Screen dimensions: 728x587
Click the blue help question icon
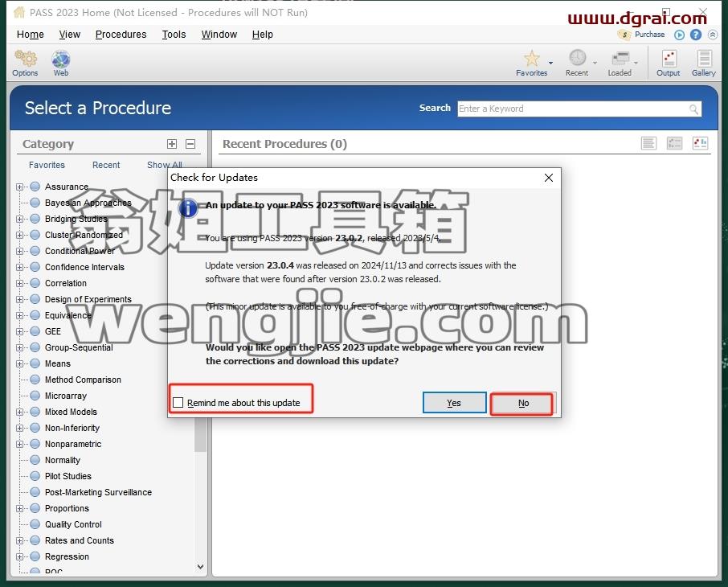696,35
